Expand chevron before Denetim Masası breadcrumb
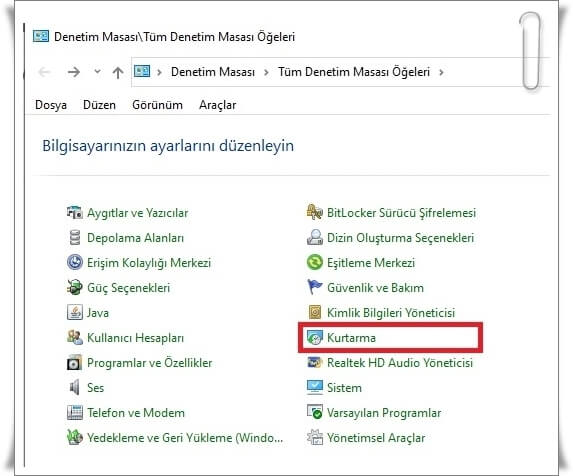The image size is (573, 476). pyautogui.click(x=159, y=72)
